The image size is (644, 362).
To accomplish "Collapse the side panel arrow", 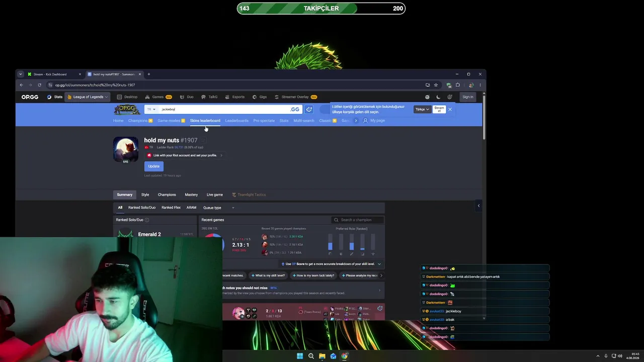I will click(x=478, y=206).
